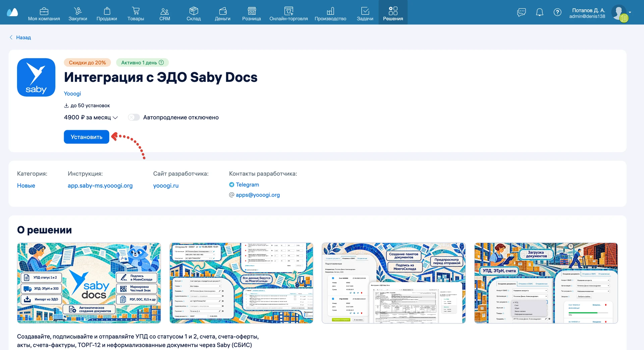
Task: Open the MoySklad cloud logo home
Action: pos(12,12)
